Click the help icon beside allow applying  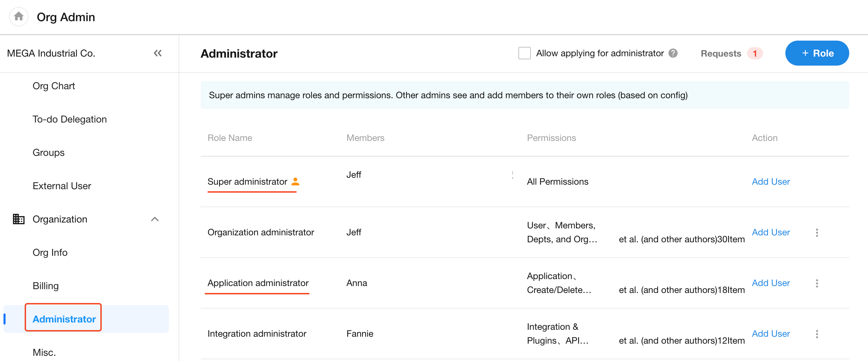(673, 53)
